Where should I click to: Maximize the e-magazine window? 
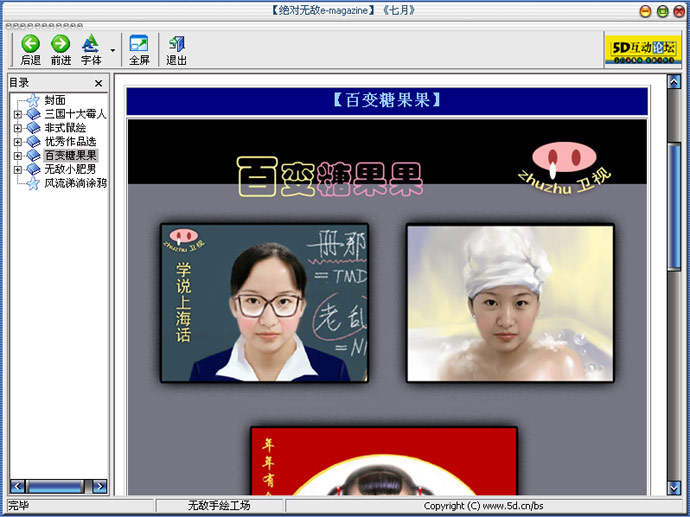click(662, 11)
